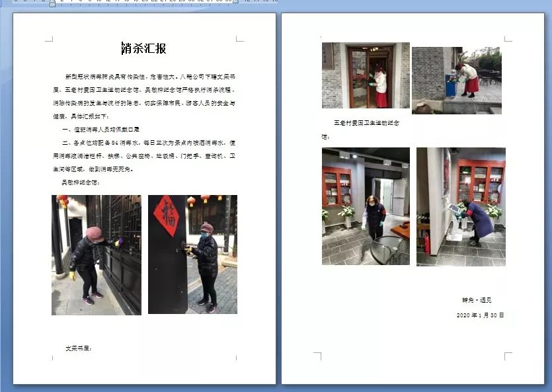
Task: Click the date 2020年1月30日
Action: pos(480,315)
